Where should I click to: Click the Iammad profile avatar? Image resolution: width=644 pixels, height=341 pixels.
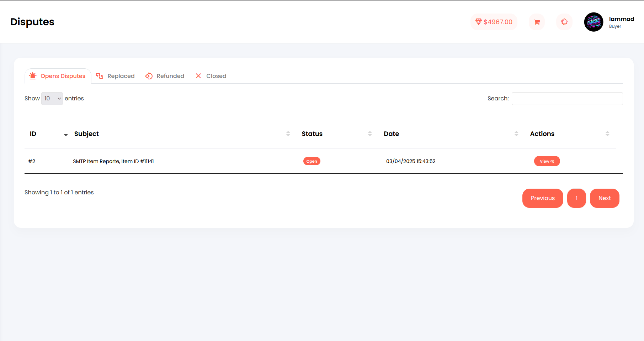594,22
